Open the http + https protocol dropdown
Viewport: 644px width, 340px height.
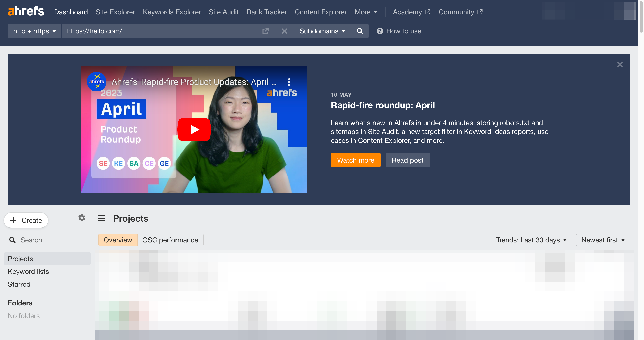point(34,31)
